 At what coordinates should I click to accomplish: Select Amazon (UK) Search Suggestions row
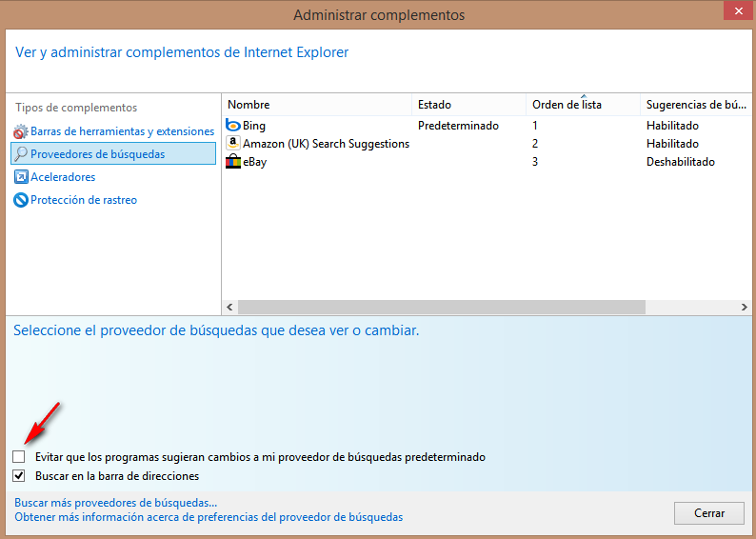pyautogui.click(x=326, y=144)
